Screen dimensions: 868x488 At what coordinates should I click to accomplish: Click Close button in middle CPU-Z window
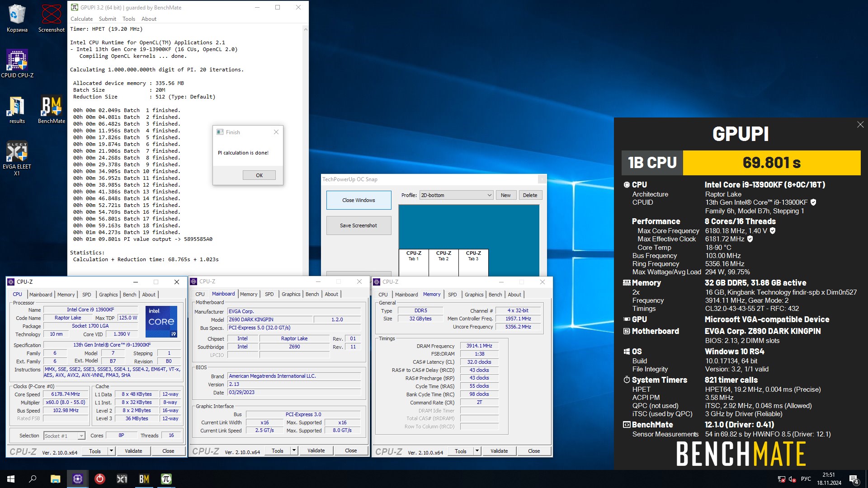coord(351,450)
